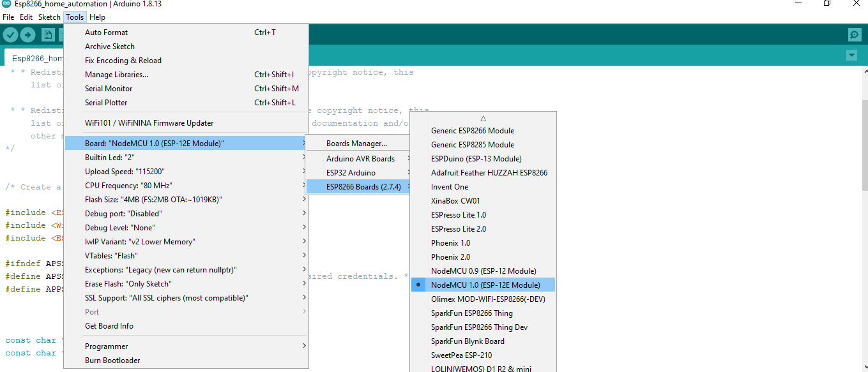Open Serial Plotter menu item
Viewport: 868px width, 372px height.
coord(187,103)
